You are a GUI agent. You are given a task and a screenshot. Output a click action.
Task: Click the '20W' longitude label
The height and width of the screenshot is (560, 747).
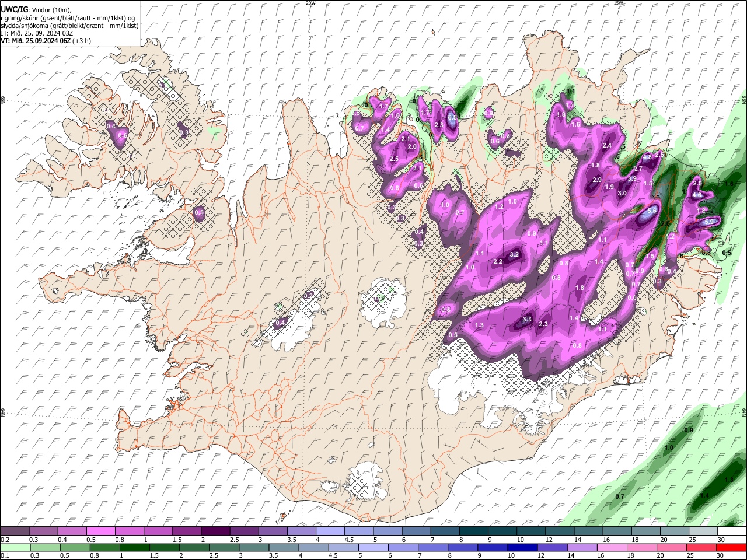pos(311,3)
